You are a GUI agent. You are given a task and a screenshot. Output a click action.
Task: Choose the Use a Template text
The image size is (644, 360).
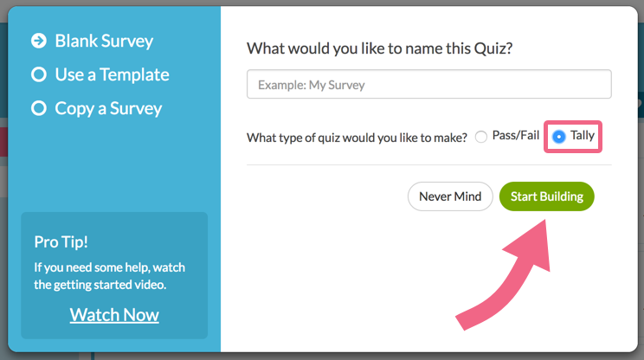112,75
